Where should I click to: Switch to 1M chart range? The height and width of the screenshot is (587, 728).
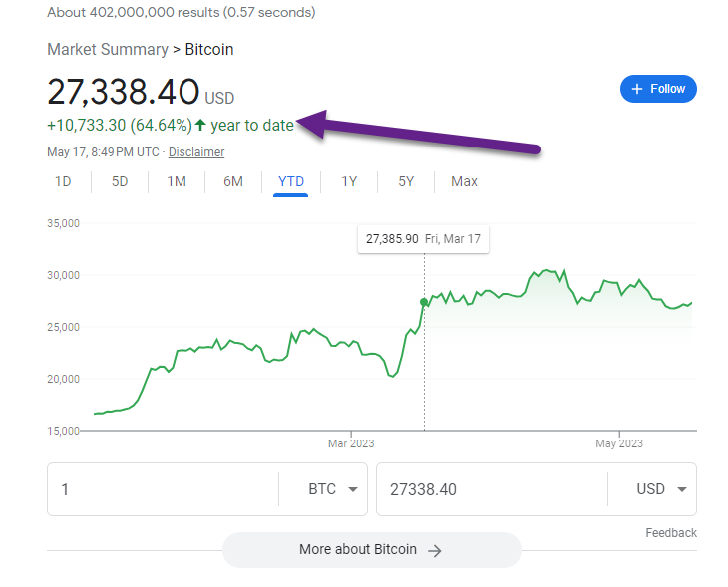pyautogui.click(x=177, y=181)
